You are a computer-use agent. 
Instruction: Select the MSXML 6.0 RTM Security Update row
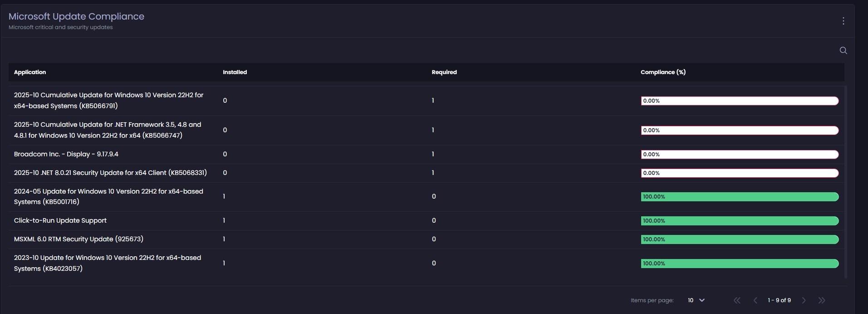[78, 239]
